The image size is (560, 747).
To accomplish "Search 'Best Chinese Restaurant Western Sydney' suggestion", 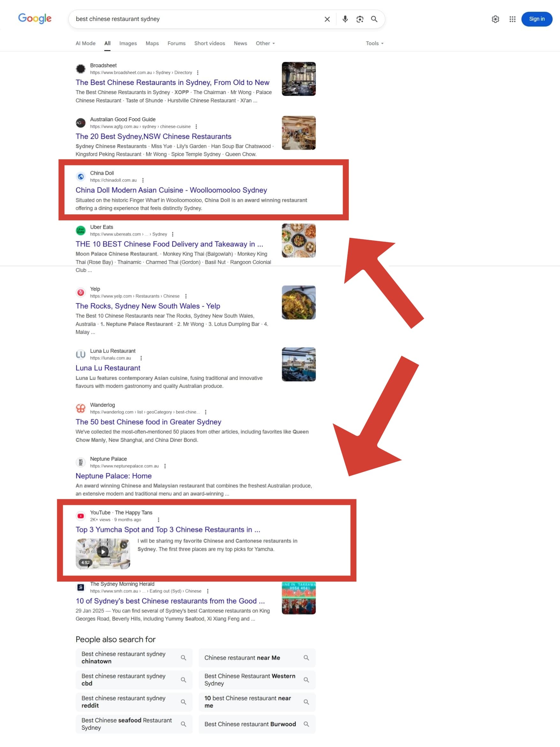I will (x=257, y=680).
